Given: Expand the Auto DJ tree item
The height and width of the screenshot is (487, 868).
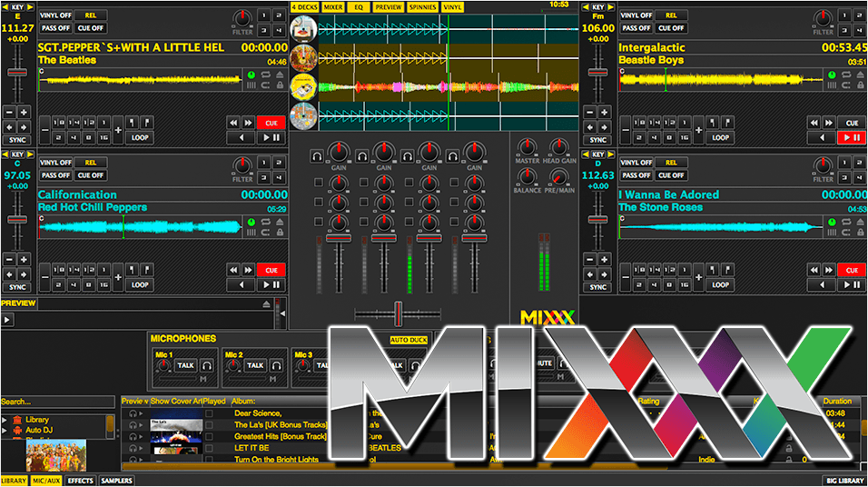Looking at the screenshot, I should [x=5, y=430].
